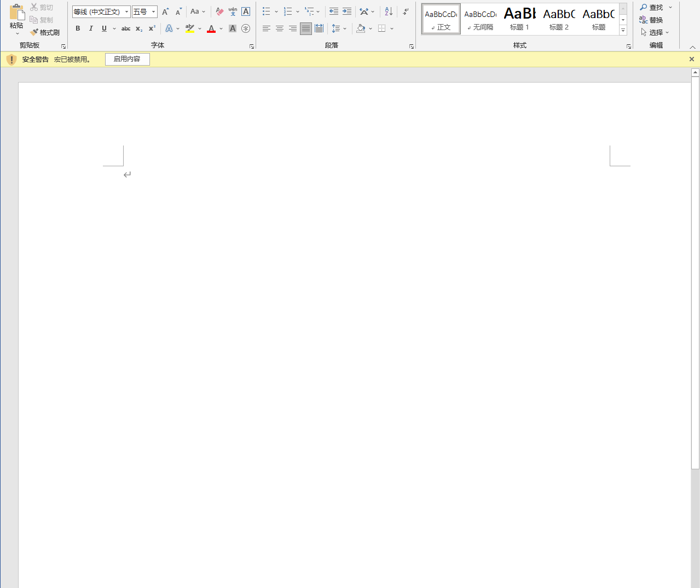Increase paragraph indent
The width and height of the screenshot is (700, 588).
coord(347,11)
